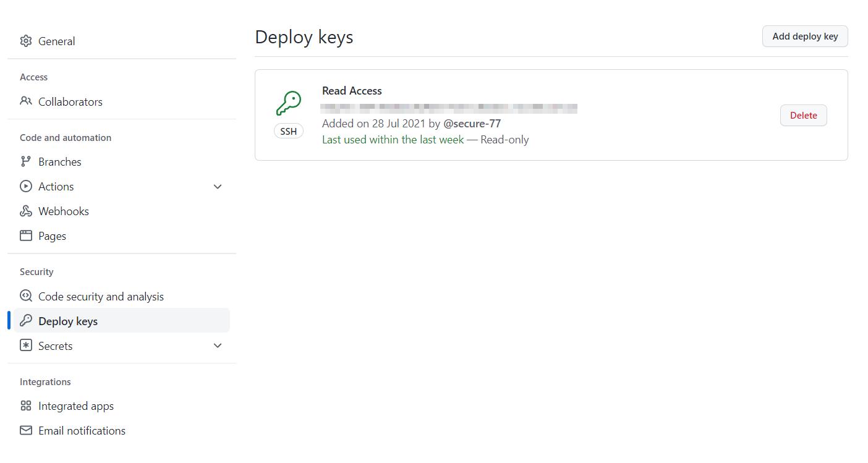Click the Secrets asterisk icon
The width and height of the screenshot is (868, 463).
(x=26, y=346)
